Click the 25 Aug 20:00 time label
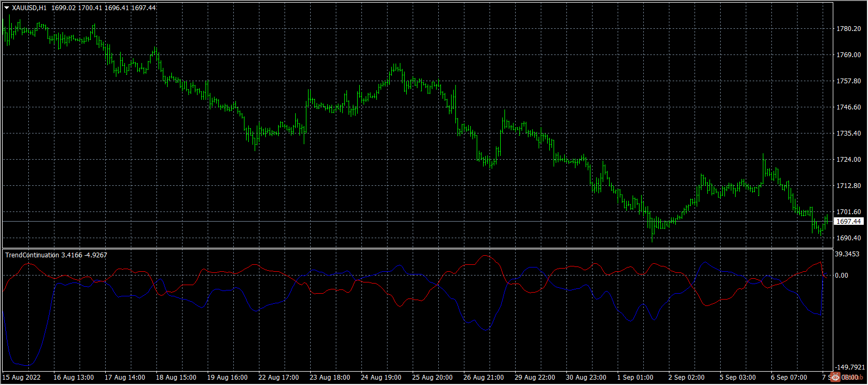868x385 pixels. pyautogui.click(x=432, y=378)
